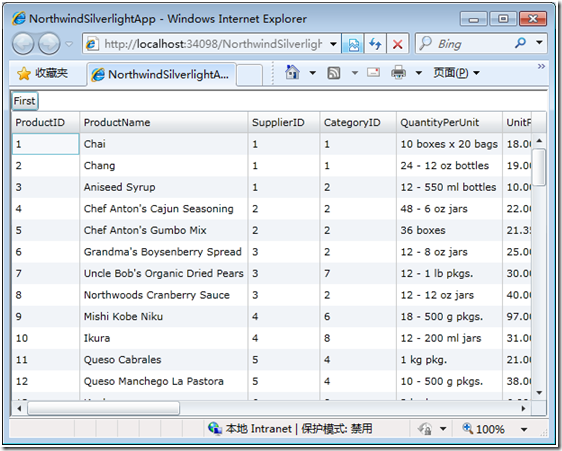
Task: Click the 本地 Intranet security zone status
Action: (x=290, y=429)
